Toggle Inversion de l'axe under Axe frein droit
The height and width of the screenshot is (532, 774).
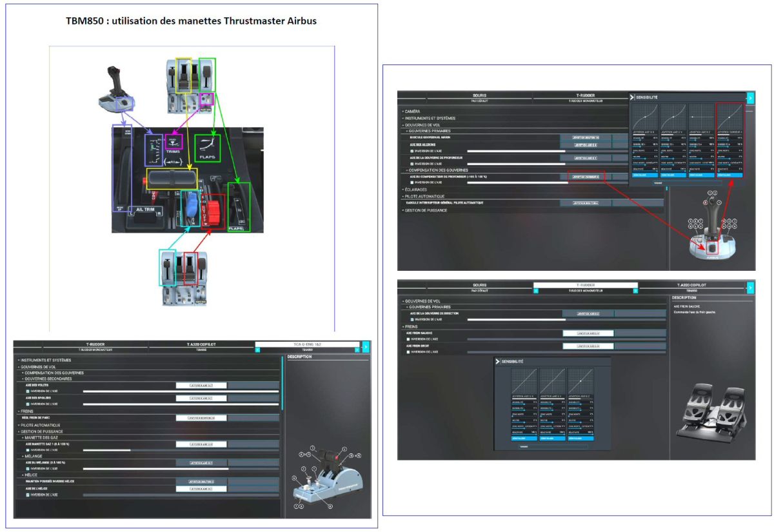[x=408, y=352]
